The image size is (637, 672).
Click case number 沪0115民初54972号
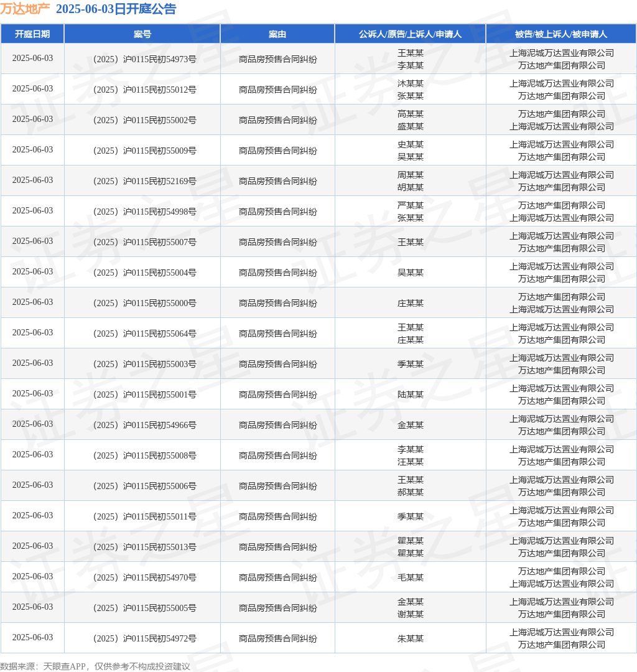[145, 638]
